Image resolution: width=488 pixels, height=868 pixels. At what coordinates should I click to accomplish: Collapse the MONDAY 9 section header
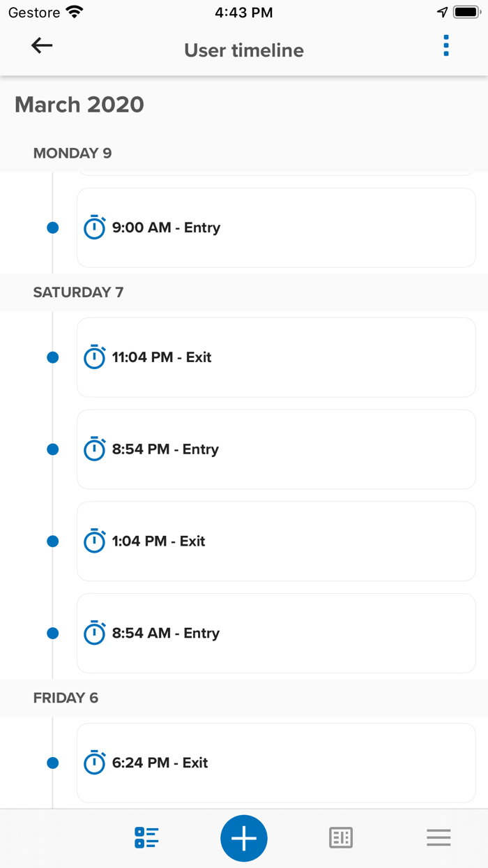72,153
